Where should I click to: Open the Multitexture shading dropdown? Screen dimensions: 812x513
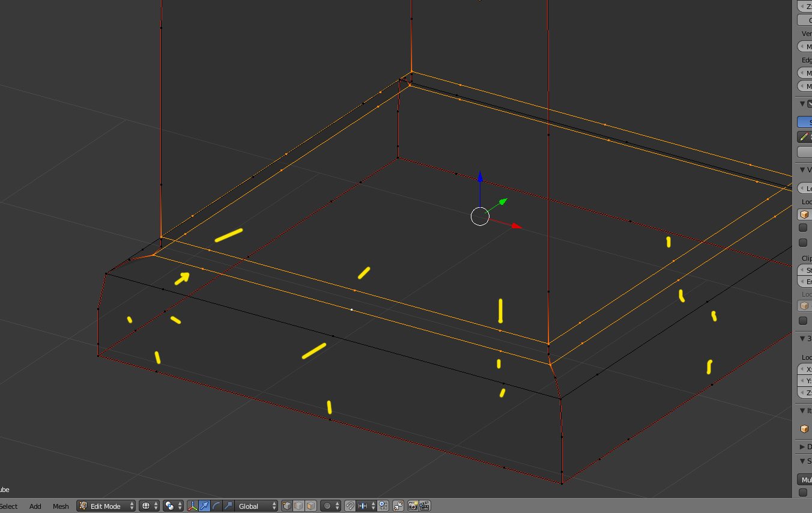click(x=805, y=480)
